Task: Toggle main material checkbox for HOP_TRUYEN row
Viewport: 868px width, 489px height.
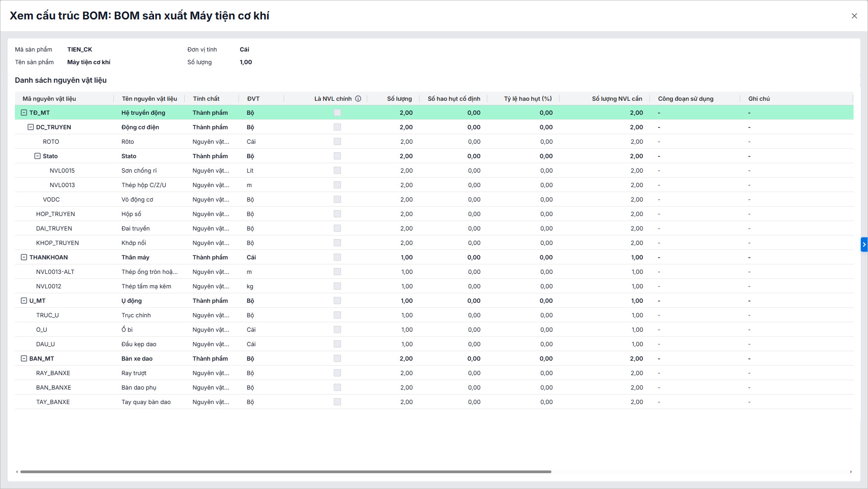Action: [x=337, y=214]
